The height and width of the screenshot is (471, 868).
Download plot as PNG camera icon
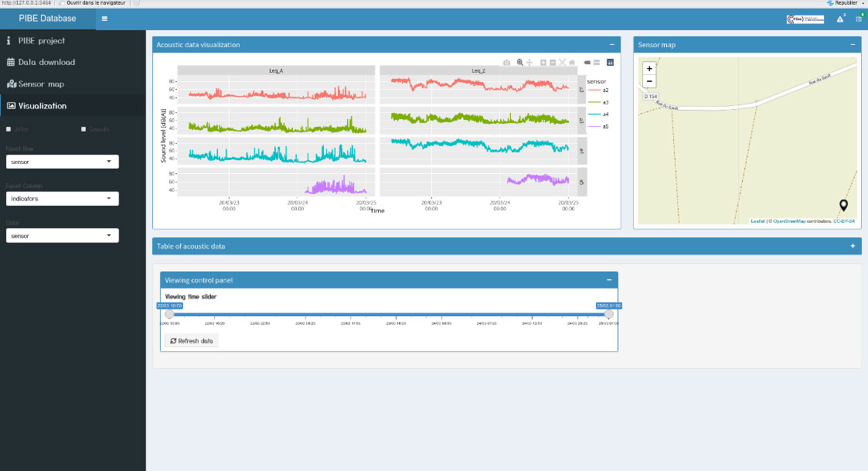click(506, 62)
